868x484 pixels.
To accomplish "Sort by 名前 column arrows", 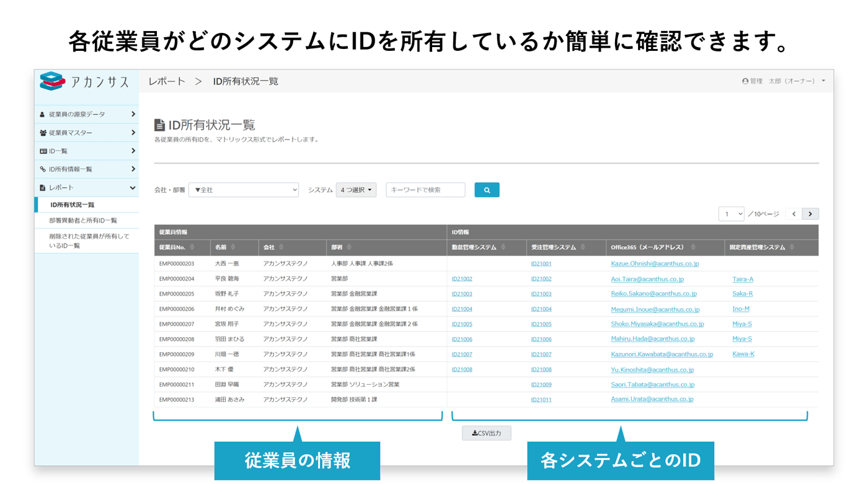I will [x=233, y=247].
